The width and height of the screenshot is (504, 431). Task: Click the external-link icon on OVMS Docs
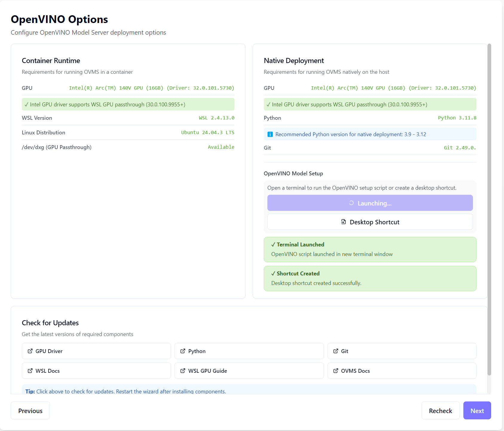point(336,371)
